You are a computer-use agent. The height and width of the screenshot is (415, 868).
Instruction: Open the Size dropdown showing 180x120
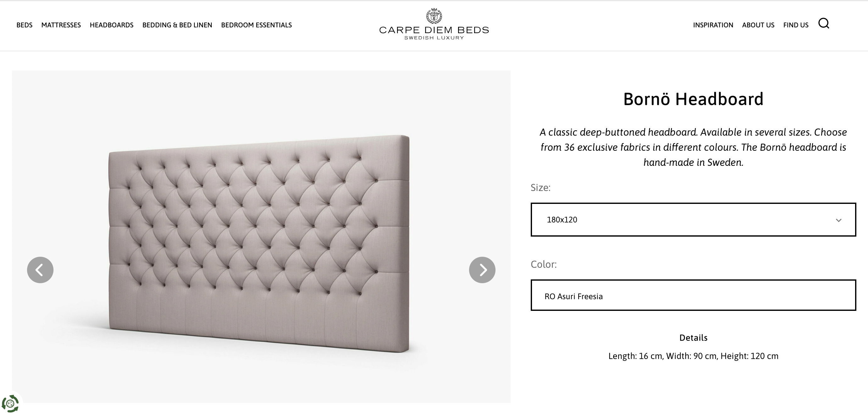pos(693,220)
